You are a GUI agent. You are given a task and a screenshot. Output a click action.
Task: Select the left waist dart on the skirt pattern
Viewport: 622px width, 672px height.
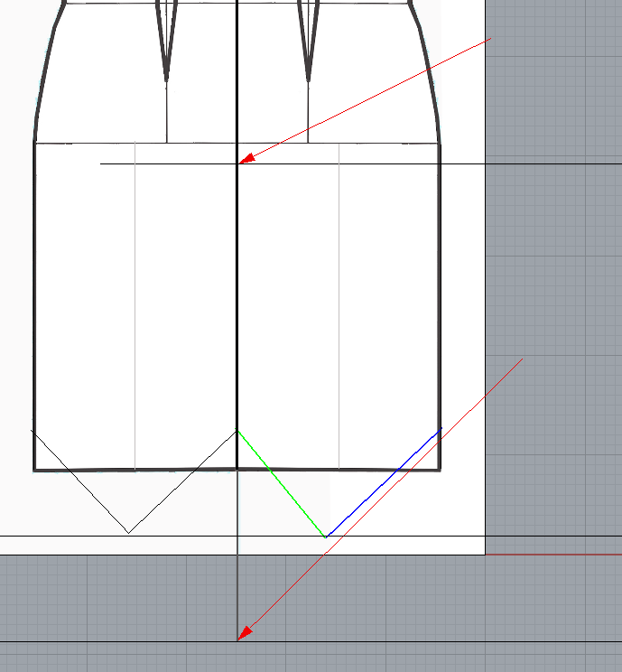(x=166, y=41)
